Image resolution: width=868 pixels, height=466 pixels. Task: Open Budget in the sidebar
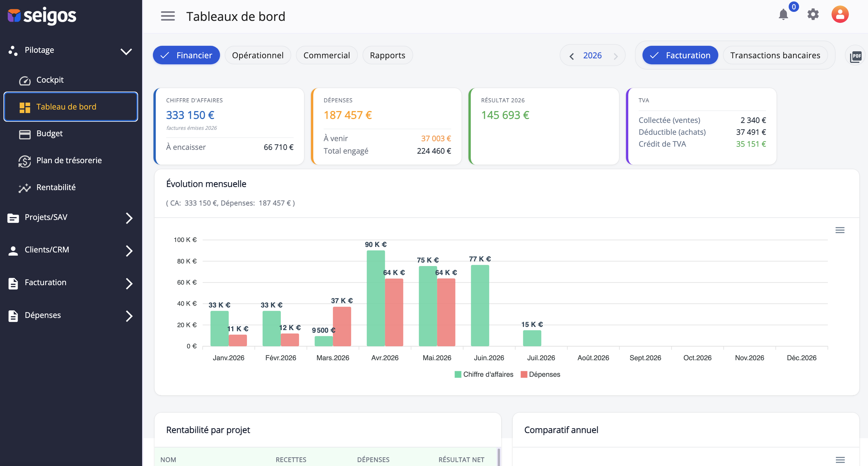(49, 134)
